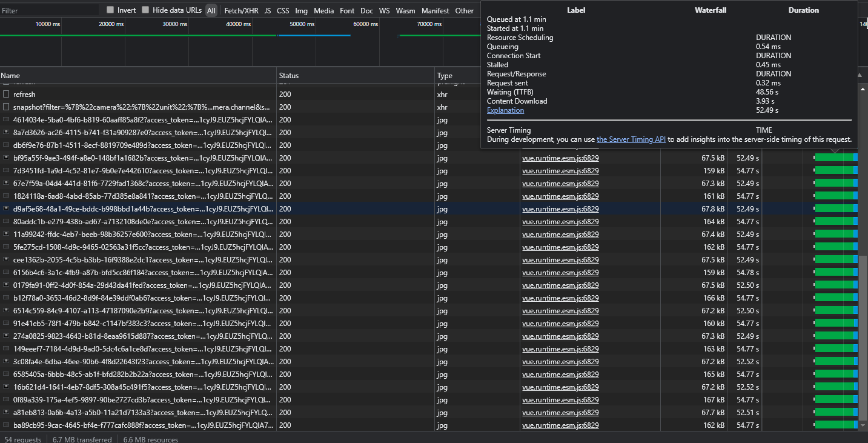Filter the request list to Img
This screenshot has width=868, height=443.
coord(301,10)
